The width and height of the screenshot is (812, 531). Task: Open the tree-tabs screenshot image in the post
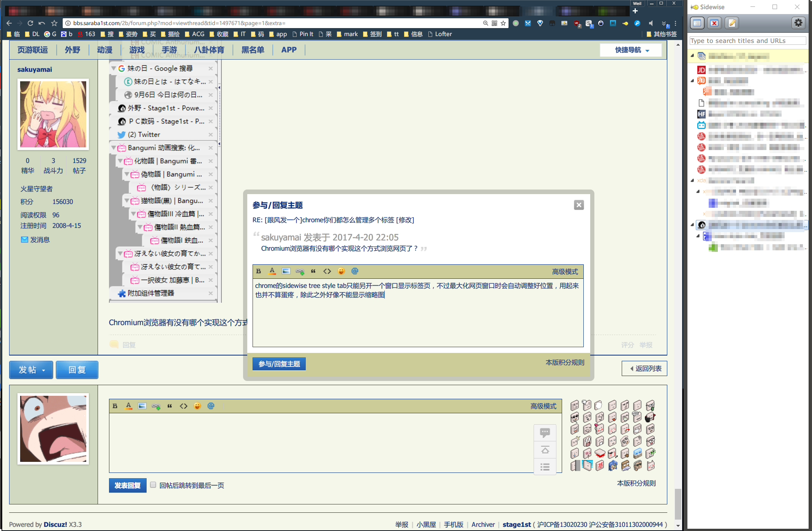click(165, 181)
